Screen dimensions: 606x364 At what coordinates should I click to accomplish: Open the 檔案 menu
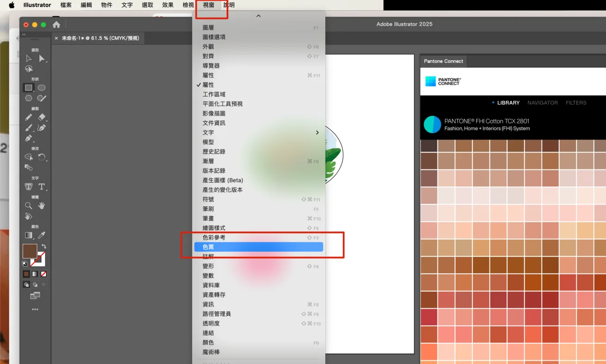coord(66,5)
